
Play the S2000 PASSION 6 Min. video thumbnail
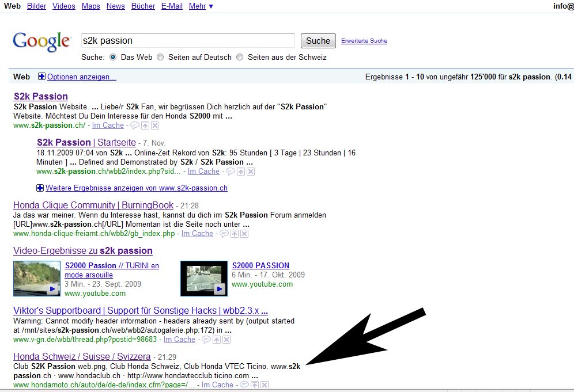tap(204, 278)
